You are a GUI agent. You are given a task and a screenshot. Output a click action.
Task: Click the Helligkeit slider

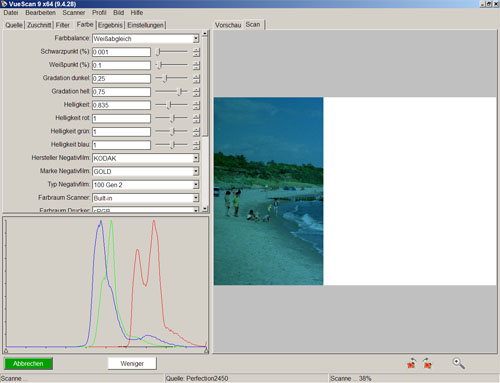pos(172,105)
